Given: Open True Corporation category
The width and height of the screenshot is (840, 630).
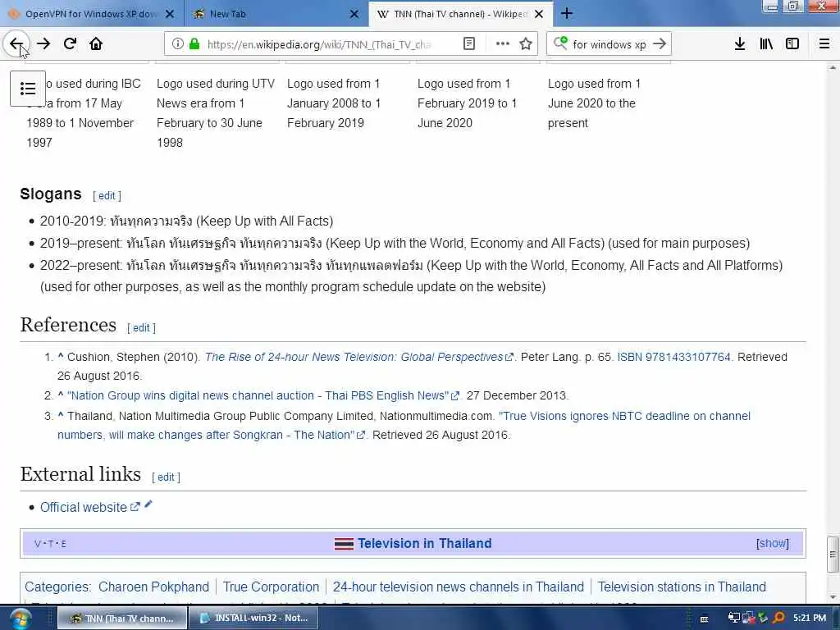Looking at the screenshot, I should coord(271,587).
